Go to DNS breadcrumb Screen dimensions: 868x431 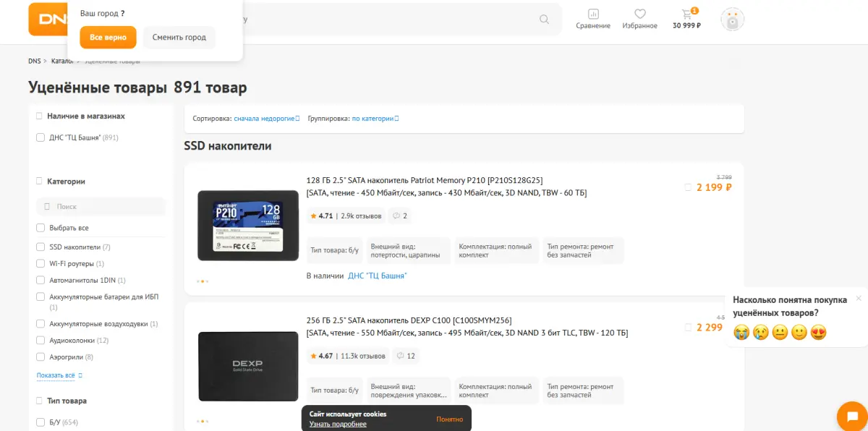click(34, 61)
